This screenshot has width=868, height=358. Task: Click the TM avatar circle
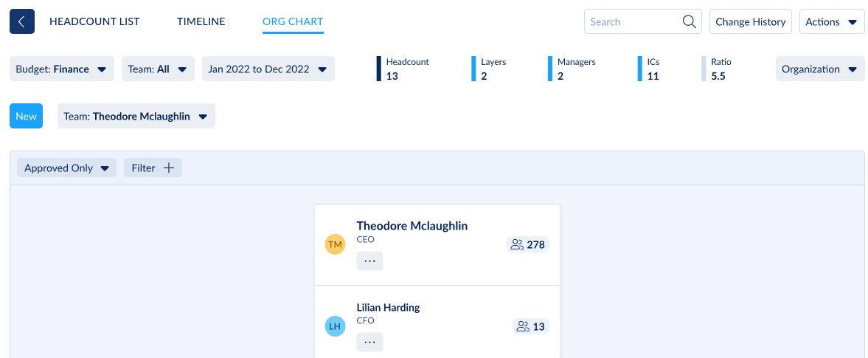pyautogui.click(x=336, y=244)
